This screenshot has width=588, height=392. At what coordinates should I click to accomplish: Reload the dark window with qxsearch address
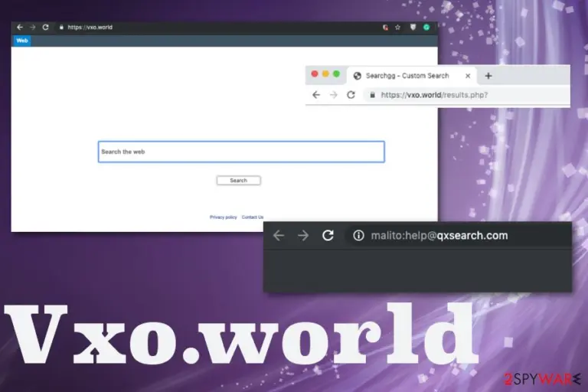[328, 236]
